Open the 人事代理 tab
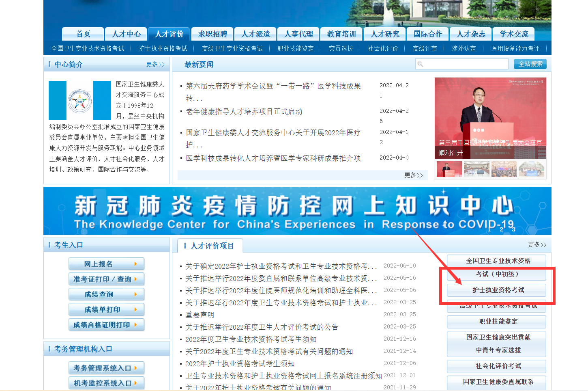This screenshot has width=588, height=391. (298, 34)
